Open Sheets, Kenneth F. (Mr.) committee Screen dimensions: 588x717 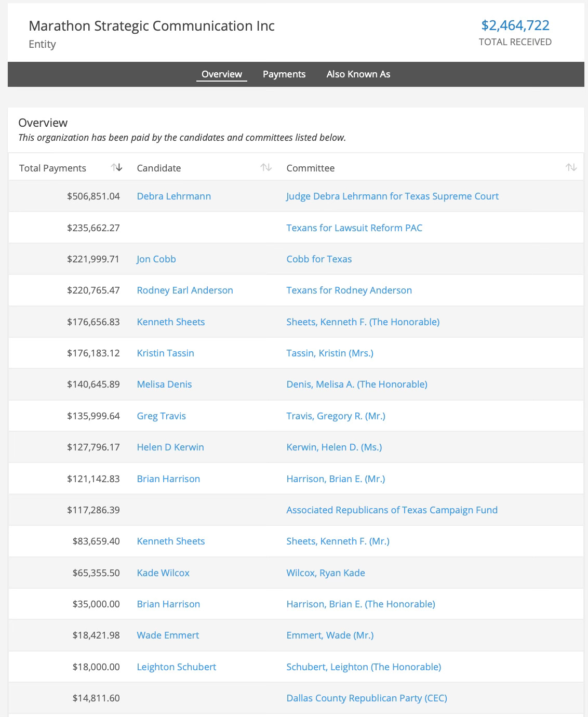click(338, 541)
